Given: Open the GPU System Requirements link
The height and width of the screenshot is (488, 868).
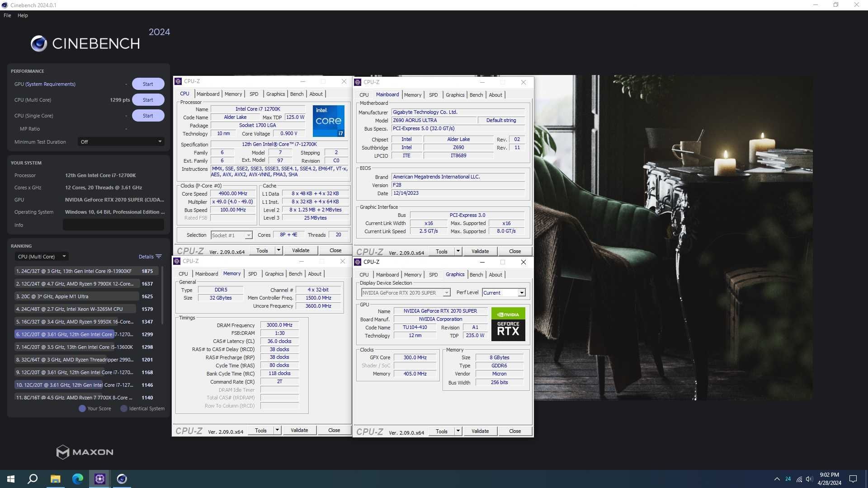Looking at the screenshot, I should pyautogui.click(x=50, y=84).
